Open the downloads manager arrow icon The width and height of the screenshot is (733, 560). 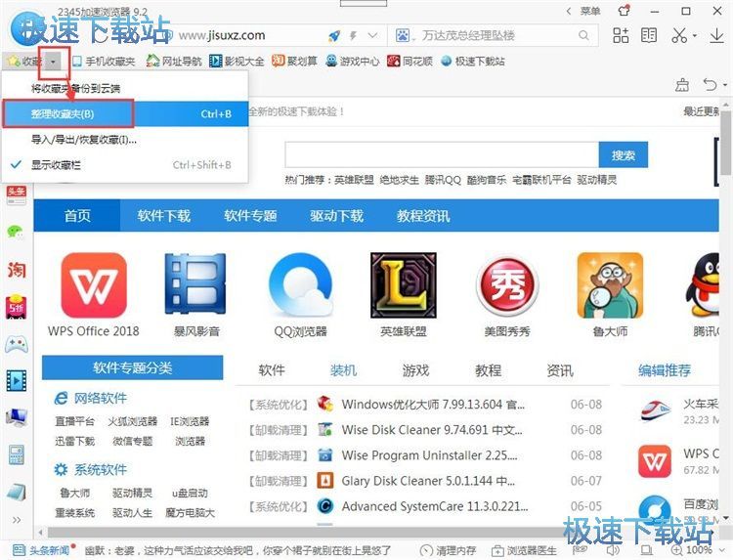tap(716, 35)
